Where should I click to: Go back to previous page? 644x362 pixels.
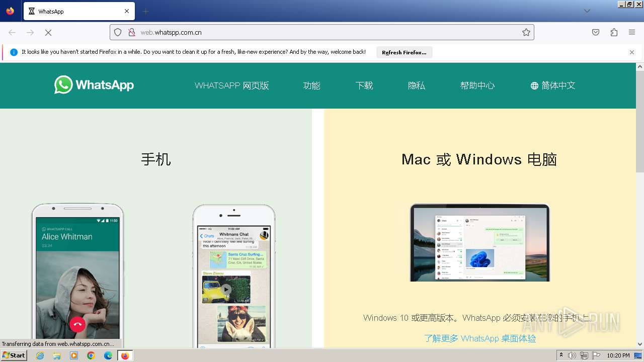click(12, 32)
